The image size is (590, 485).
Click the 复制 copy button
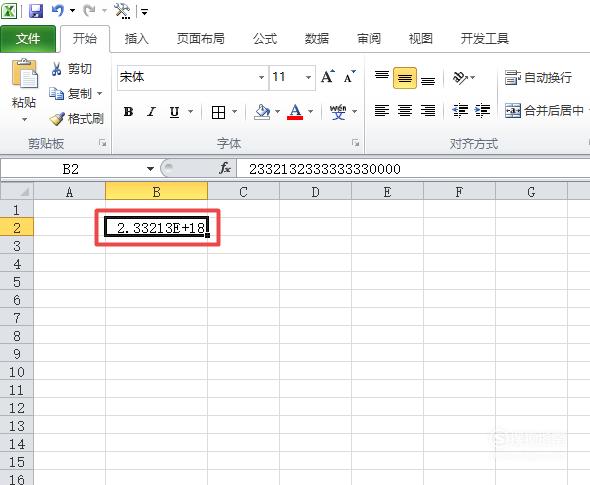[x=71, y=93]
